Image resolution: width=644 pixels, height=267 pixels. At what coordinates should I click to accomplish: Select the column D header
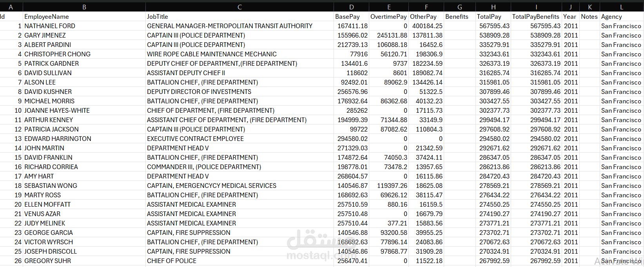352,7
